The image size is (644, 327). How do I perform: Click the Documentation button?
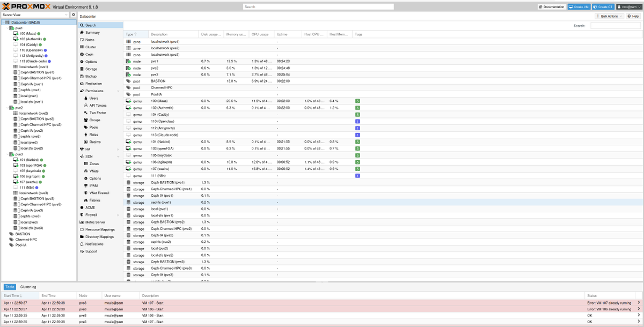(552, 7)
